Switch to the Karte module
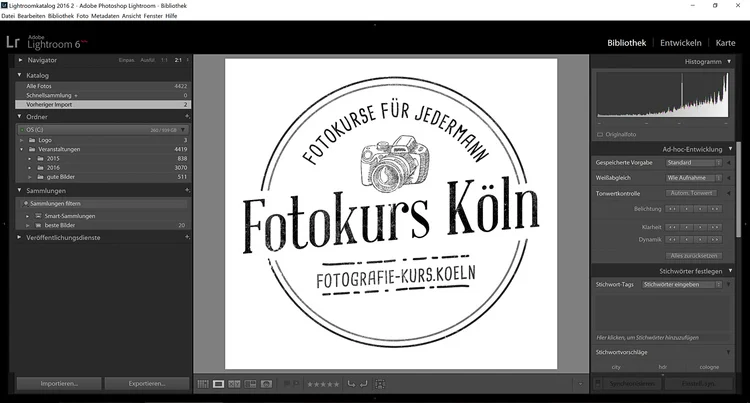The image size is (750, 403). tap(725, 43)
